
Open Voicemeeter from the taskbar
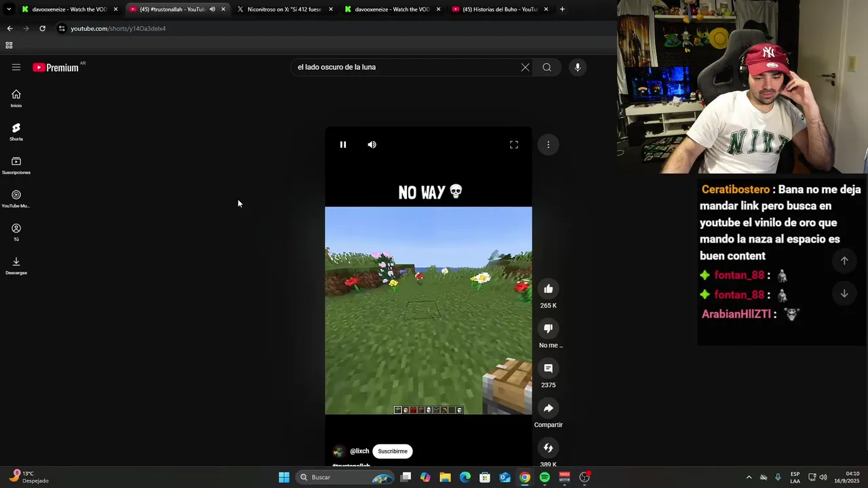pyautogui.click(x=564, y=477)
